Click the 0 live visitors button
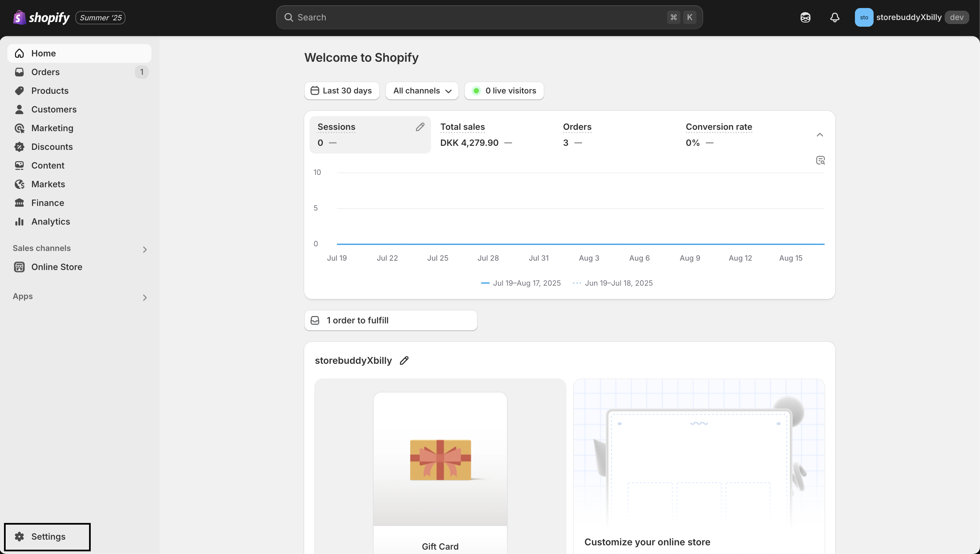The image size is (980, 554). click(x=504, y=91)
